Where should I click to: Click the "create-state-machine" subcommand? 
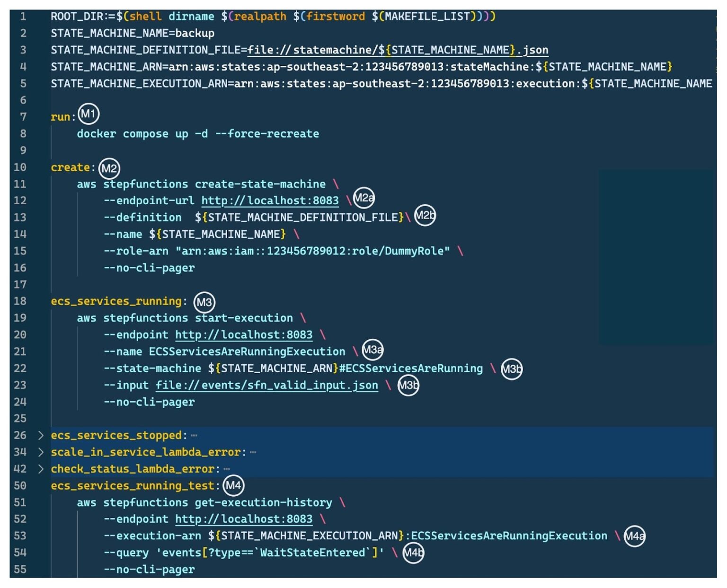tap(260, 184)
